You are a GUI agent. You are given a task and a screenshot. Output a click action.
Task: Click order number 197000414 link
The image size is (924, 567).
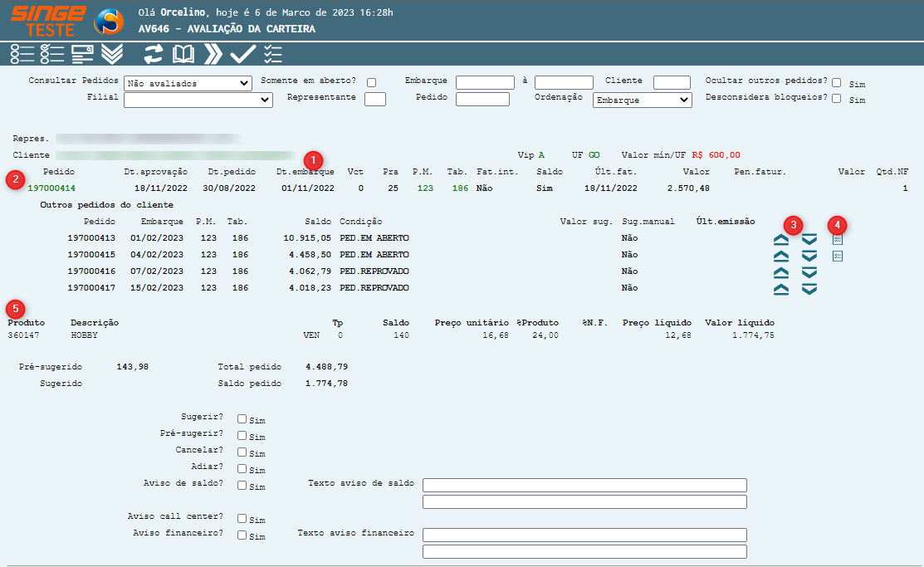click(x=51, y=188)
